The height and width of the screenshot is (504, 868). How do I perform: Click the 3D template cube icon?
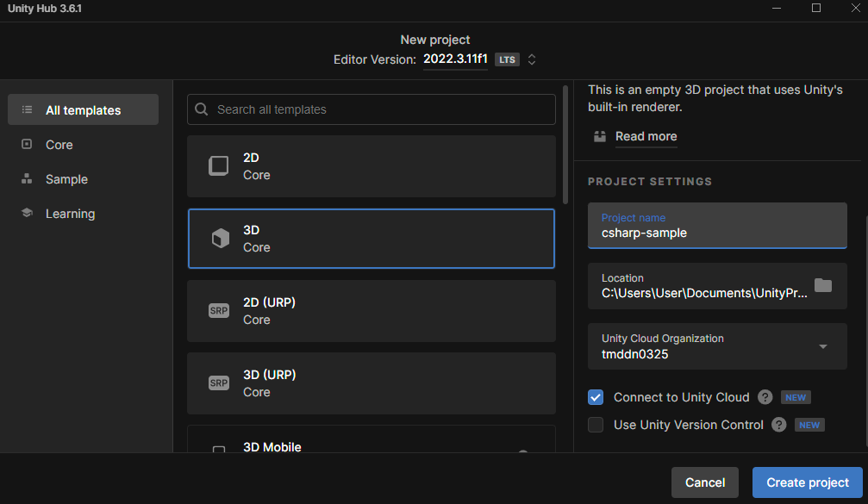[221, 238]
